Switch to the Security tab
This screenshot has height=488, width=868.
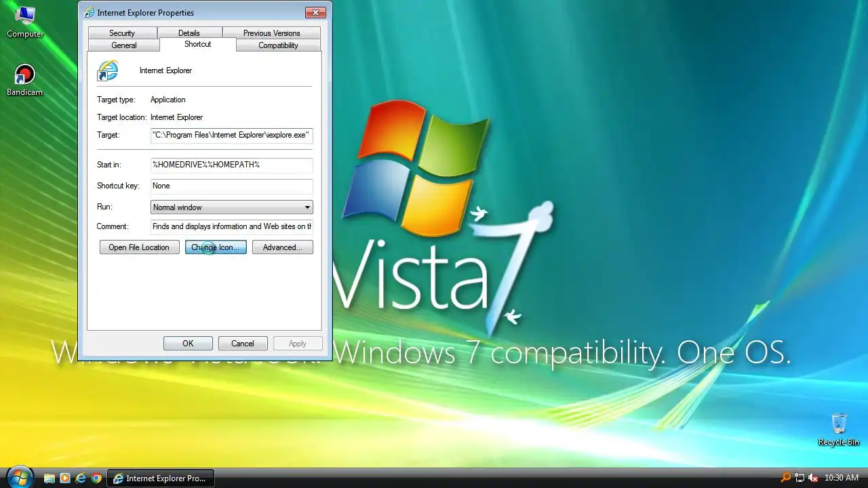point(122,33)
